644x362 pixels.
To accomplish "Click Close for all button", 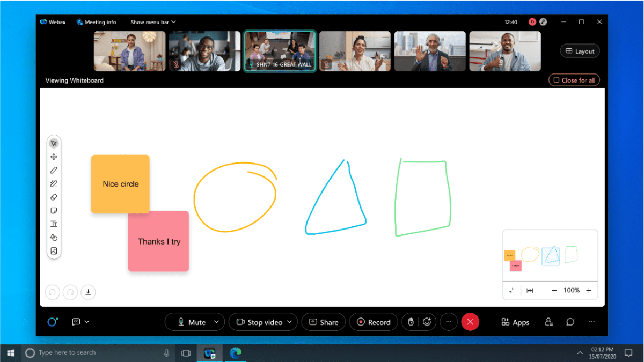I will (574, 80).
